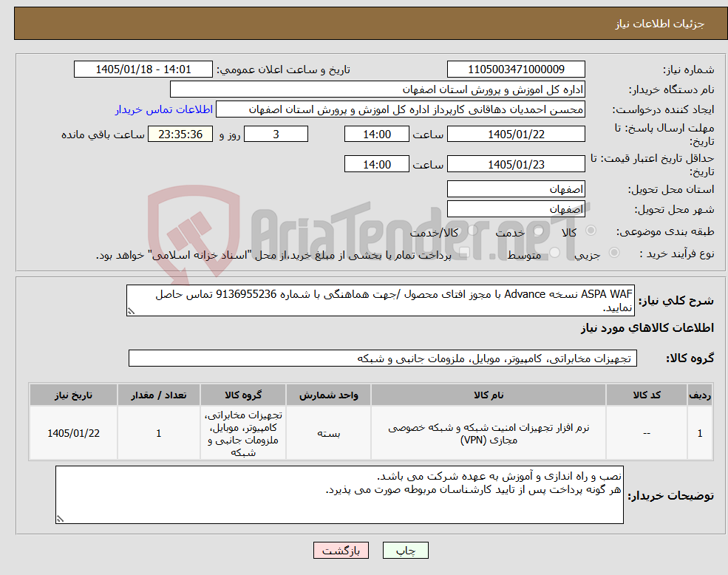Click the response deadline date 1405/01/22 field
Image resolution: width=728 pixels, height=575 pixels.
(x=516, y=135)
